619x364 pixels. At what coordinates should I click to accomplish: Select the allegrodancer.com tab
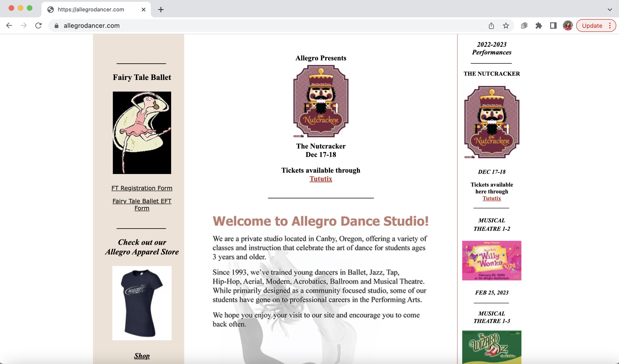(x=91, y=10)
